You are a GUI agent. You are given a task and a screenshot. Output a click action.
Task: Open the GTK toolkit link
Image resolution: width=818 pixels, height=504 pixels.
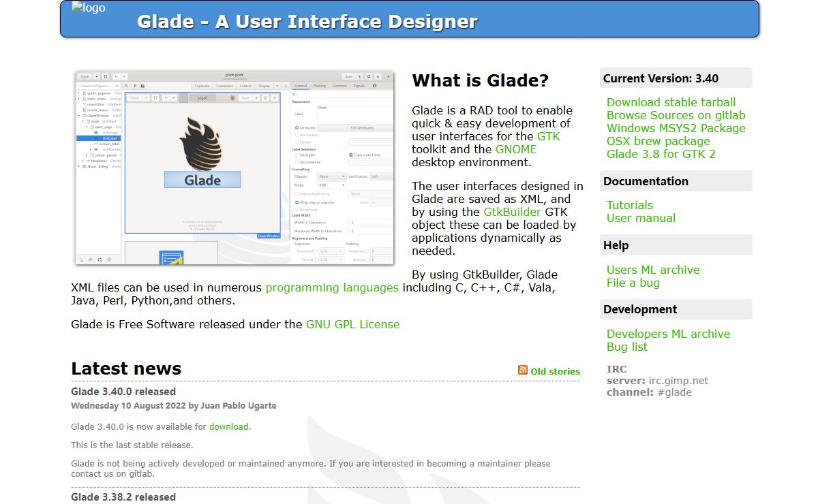(x=549, y=136)
